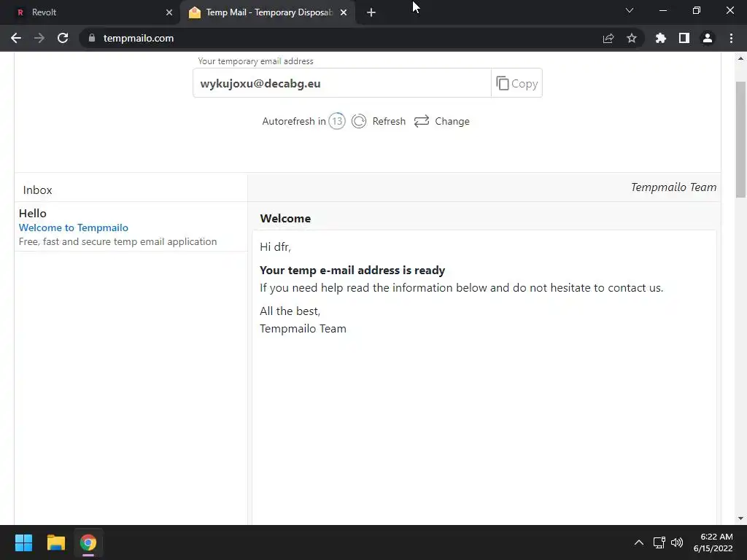Click the scrollbar down arrow
Image resolution: width=747 pixels, height=560 pixels.
coord(740,518)
